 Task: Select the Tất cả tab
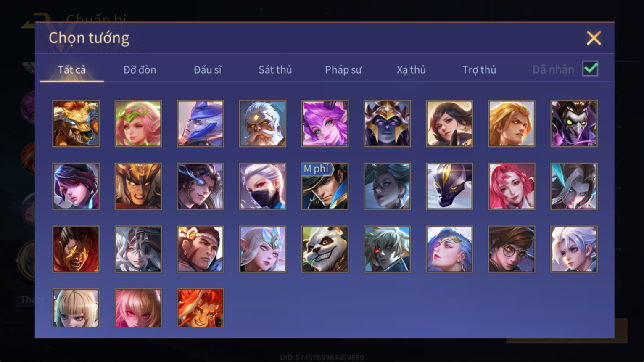72,70
